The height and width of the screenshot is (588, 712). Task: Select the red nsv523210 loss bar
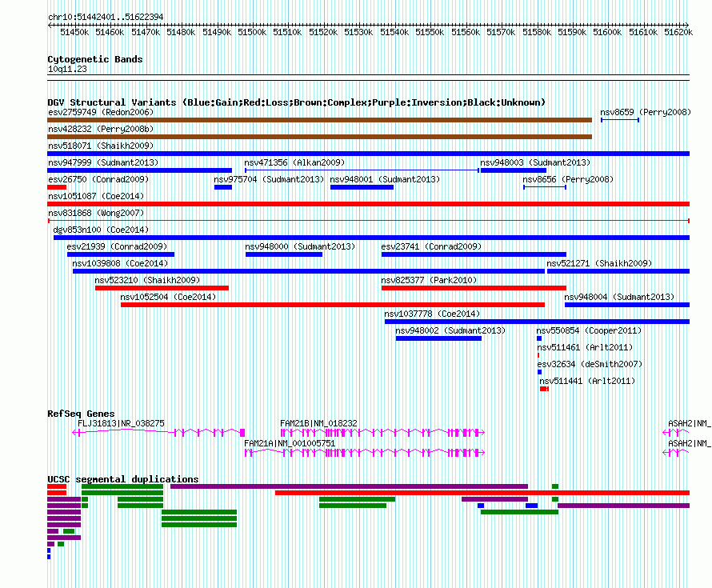[x=162, y=288]
